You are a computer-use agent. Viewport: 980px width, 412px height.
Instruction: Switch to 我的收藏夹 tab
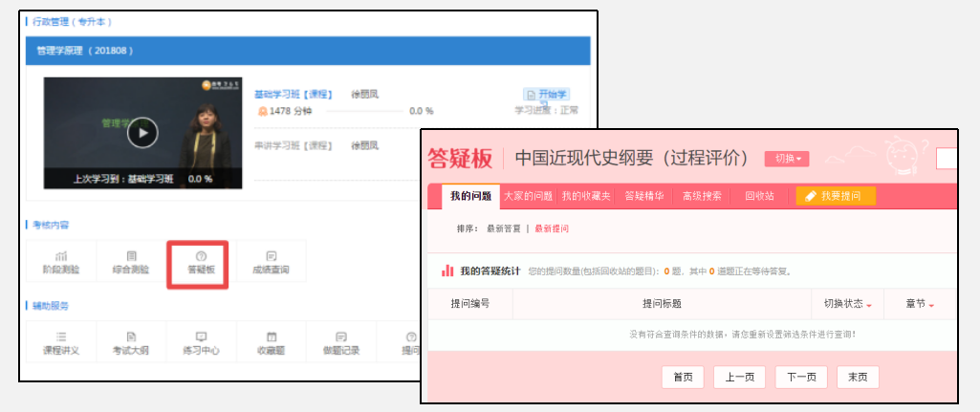[585, 196]
